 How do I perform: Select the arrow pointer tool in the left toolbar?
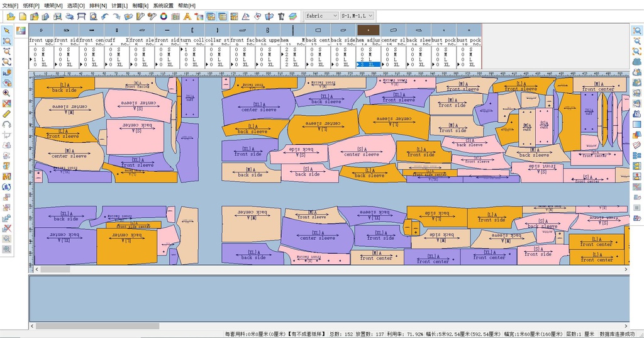pos(7,30)
